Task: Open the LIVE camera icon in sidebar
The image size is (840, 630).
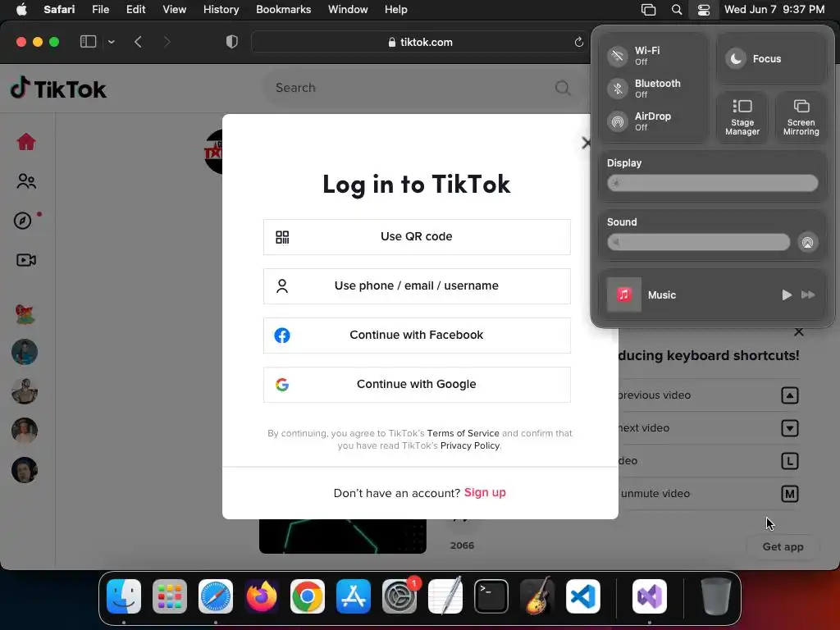Action: pos(25,260)
